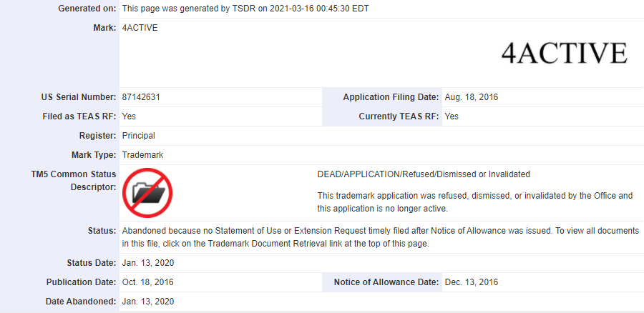Click the Notice of Allowance Date value Dec. 13, 2016
The height and width of the screenshot is (313, 644).
coord(471,282)
